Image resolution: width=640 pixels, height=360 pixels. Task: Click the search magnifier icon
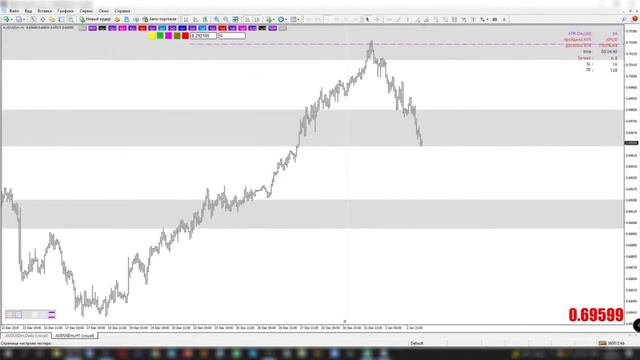point(624,19)
